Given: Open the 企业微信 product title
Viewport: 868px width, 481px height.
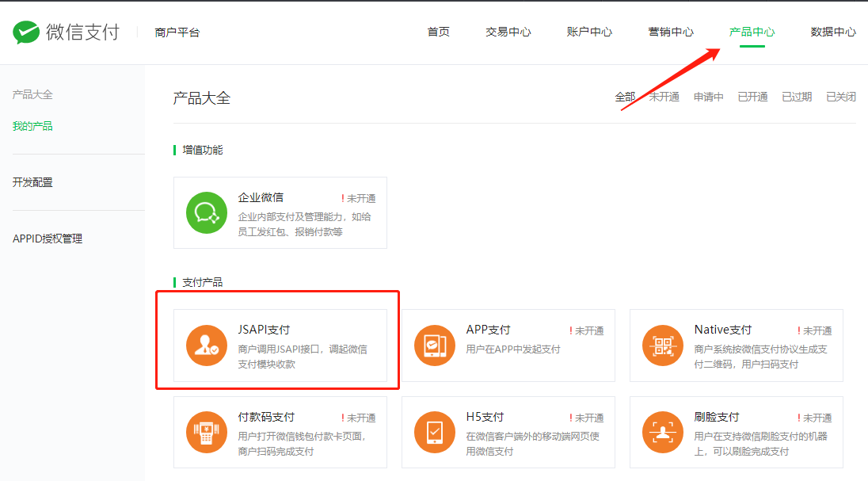Looking at the screenshot, I should point(261,197).
